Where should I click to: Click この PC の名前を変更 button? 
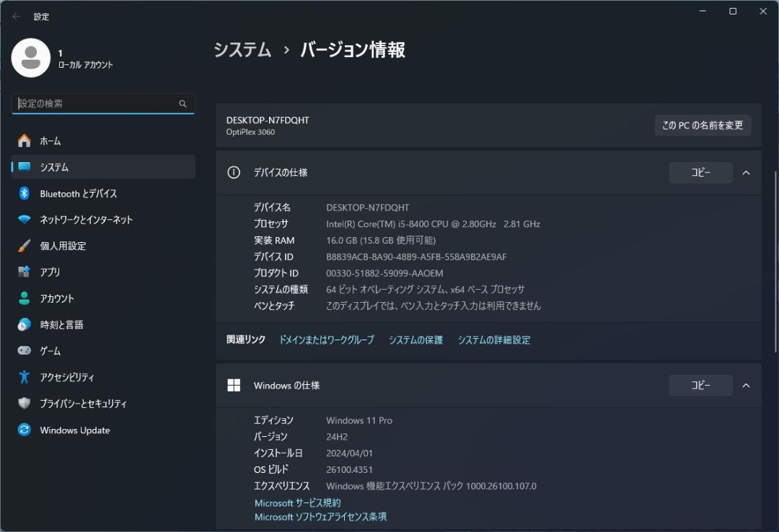(703, 125)
